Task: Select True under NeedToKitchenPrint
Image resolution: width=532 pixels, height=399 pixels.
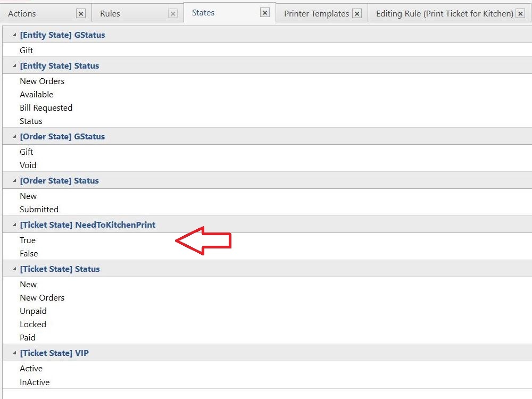Action: coord(28,240)
